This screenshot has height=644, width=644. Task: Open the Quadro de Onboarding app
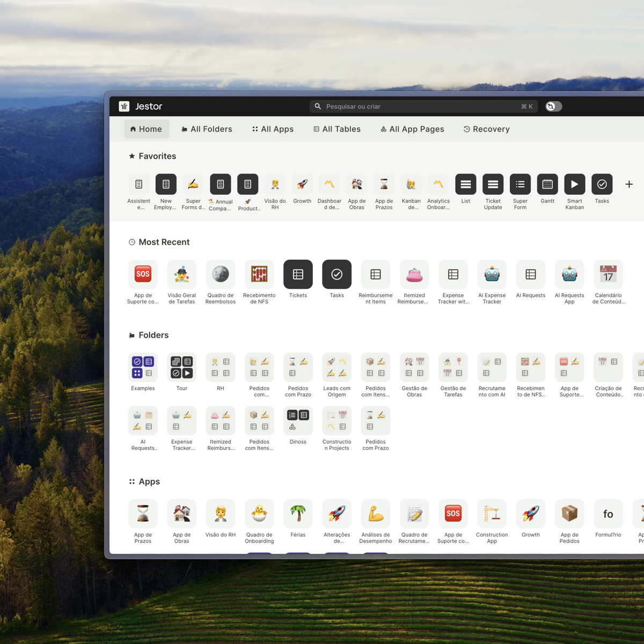(x=259, y=514)
